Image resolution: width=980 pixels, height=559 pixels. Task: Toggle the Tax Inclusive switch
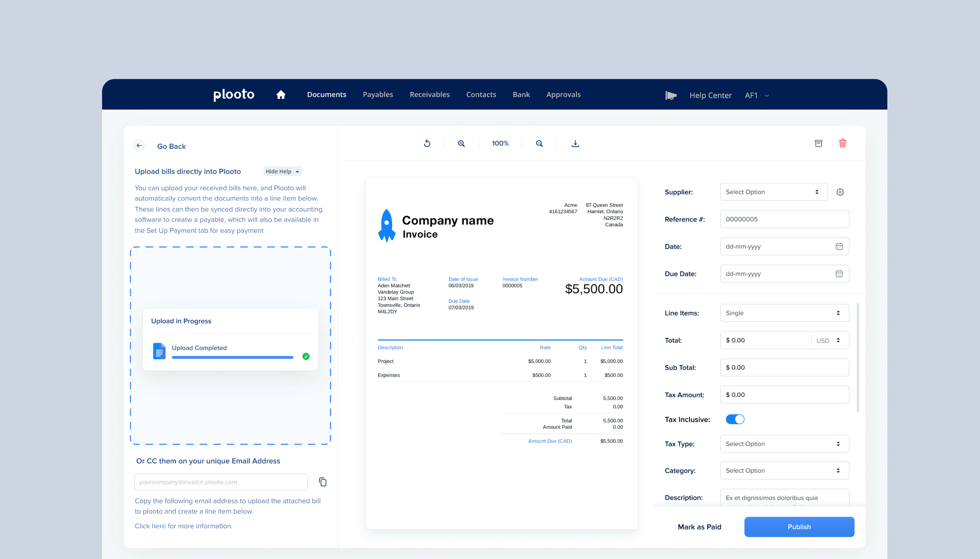735,419
